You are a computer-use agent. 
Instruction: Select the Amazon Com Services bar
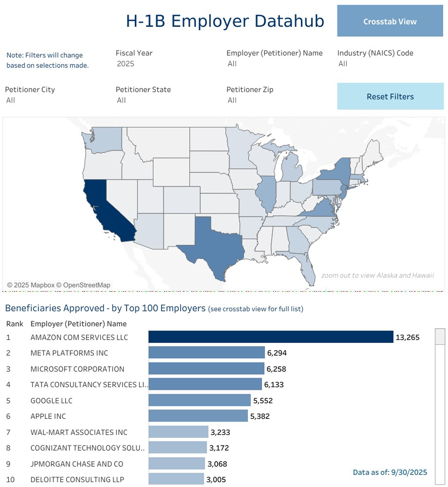click(x=271, y=337)
